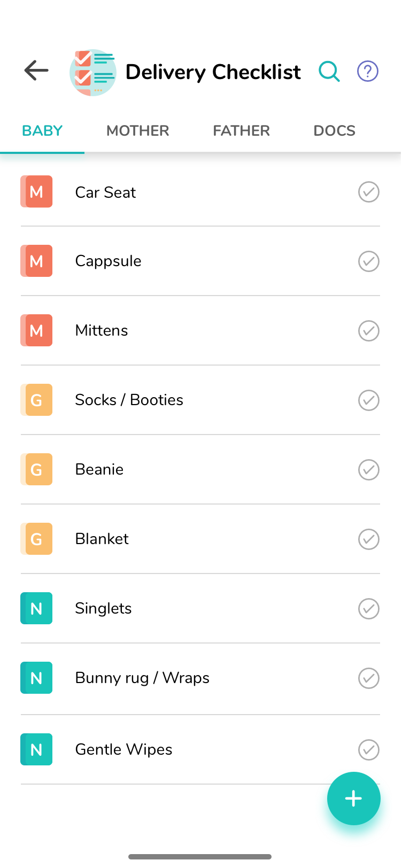Tap the N badge beside Singlets

(x=36, y=608)
